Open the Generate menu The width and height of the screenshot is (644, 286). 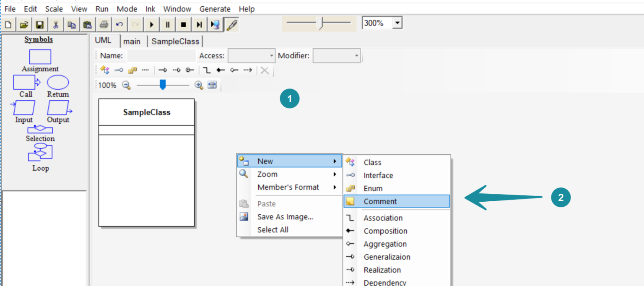[x=215, y=9]
